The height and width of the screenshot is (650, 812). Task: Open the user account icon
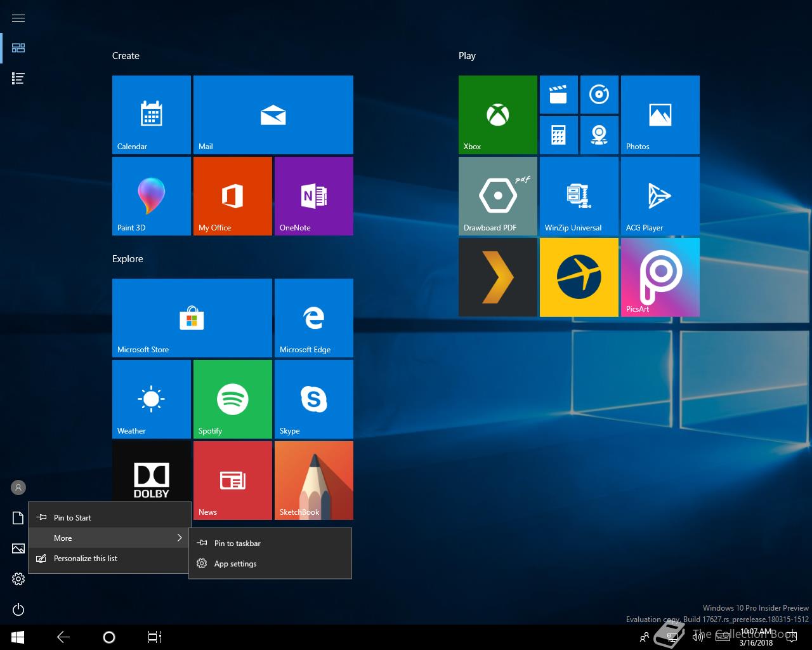(18, 487)
